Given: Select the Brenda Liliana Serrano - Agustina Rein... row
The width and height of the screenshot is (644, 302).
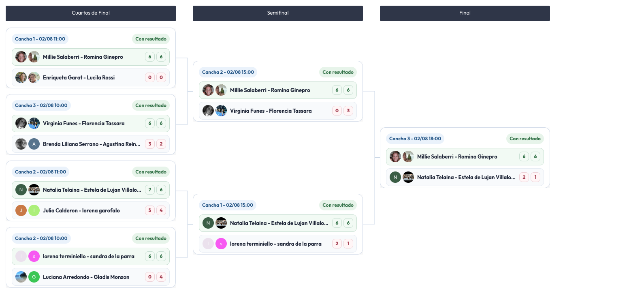Looking at the screenshot, I should (91, 144).
